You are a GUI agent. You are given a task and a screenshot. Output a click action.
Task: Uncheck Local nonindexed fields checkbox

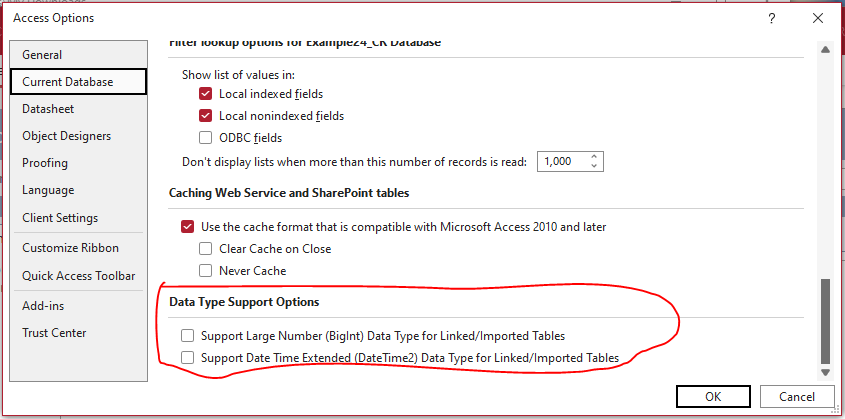(x=206, y=116)
